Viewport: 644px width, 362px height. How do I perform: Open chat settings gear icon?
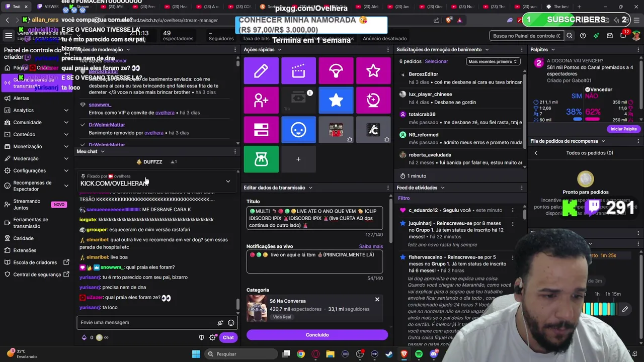coord(212,337)
